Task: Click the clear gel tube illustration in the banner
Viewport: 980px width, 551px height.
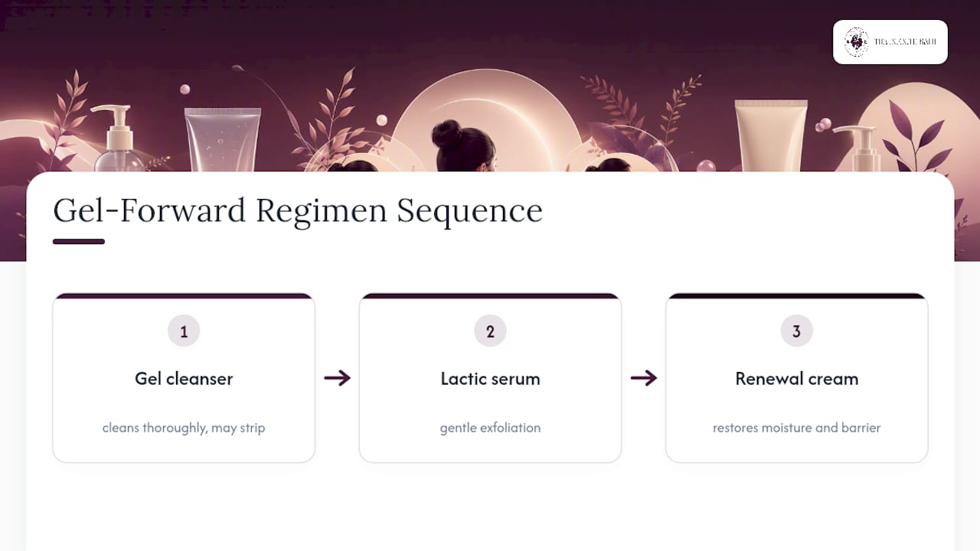Action: [223, 139]
